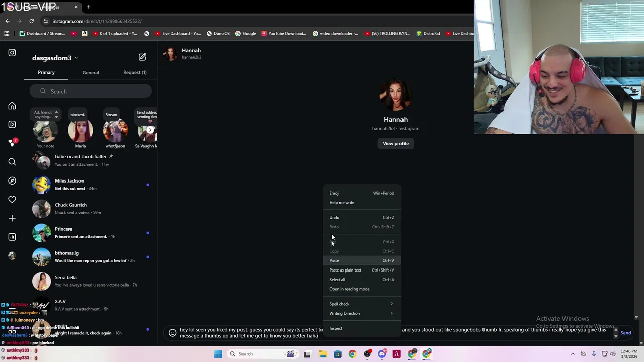The image size is (644, 362).
Task: Go to Home feed in sidebar
Action: tap(12, 106)
